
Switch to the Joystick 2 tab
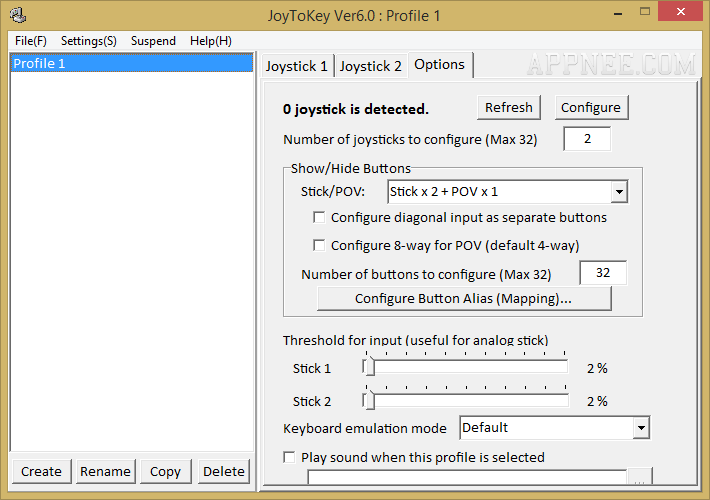point(371,66)
